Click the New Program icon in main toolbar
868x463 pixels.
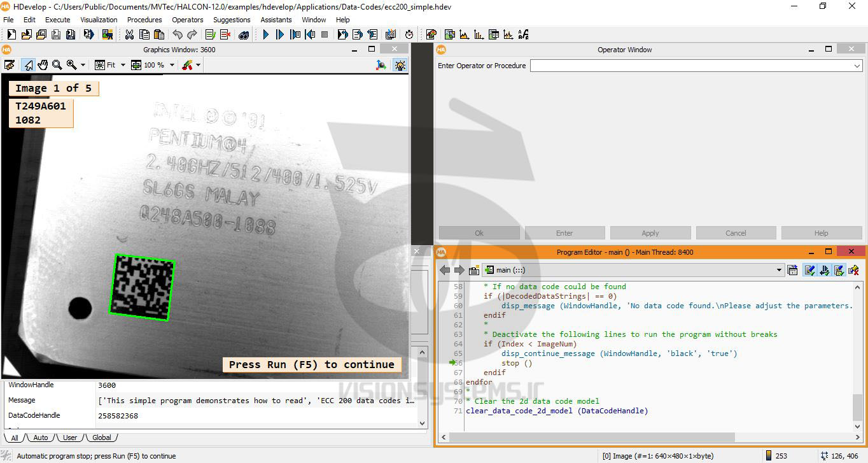coord(11,34)
